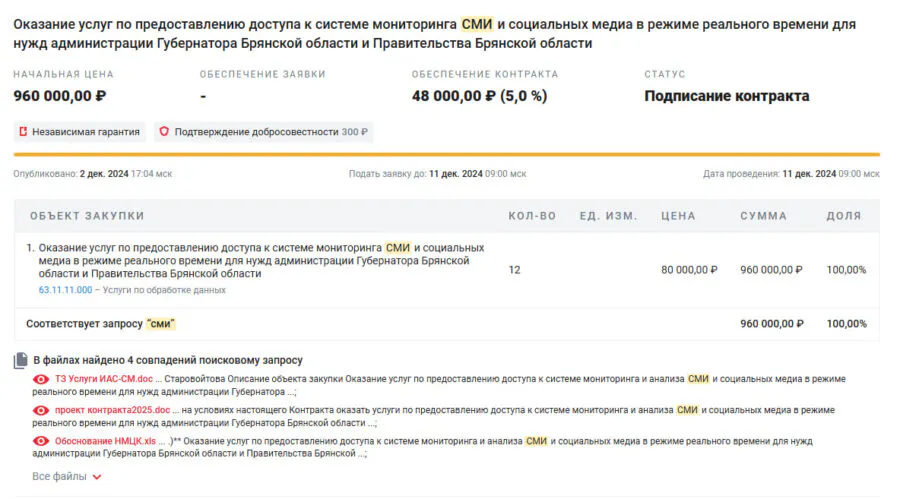Click the Сумма column header
900x499 pixels.
click(763, 216)
